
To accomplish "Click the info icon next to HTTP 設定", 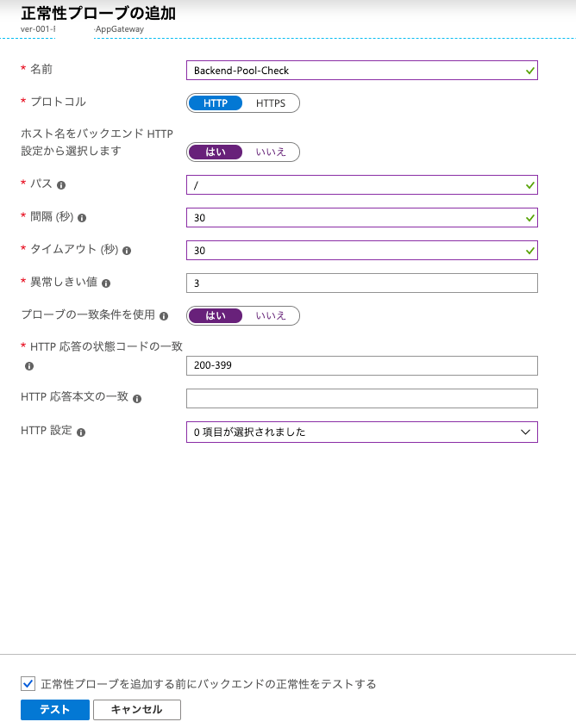I will click(x=81, y=432).
